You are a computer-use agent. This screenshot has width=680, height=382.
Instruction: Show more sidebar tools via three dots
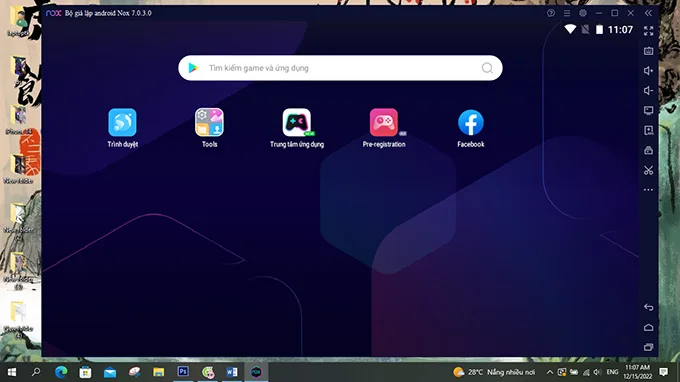point(648,190)
